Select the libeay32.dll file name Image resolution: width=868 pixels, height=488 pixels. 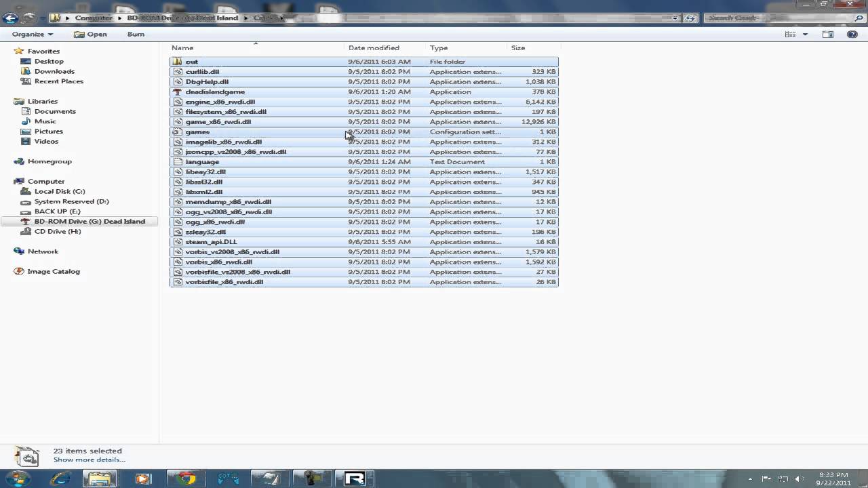point(205,171)
